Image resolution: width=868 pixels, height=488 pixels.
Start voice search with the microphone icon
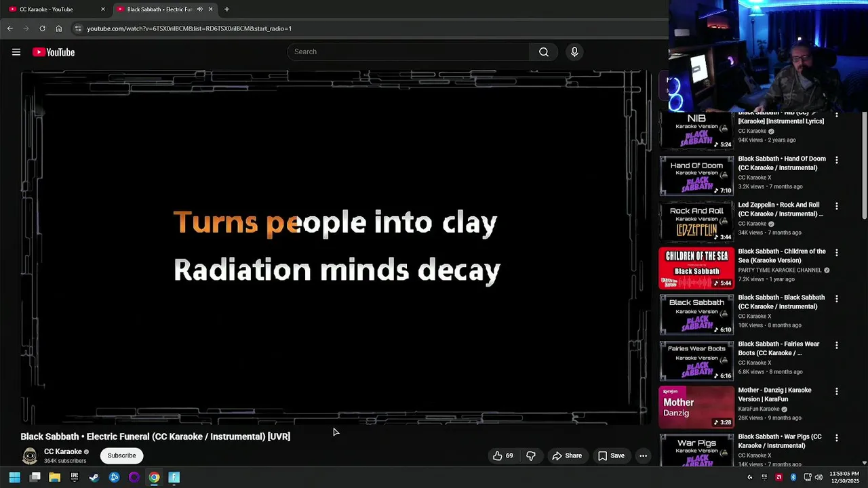point(574,52)
